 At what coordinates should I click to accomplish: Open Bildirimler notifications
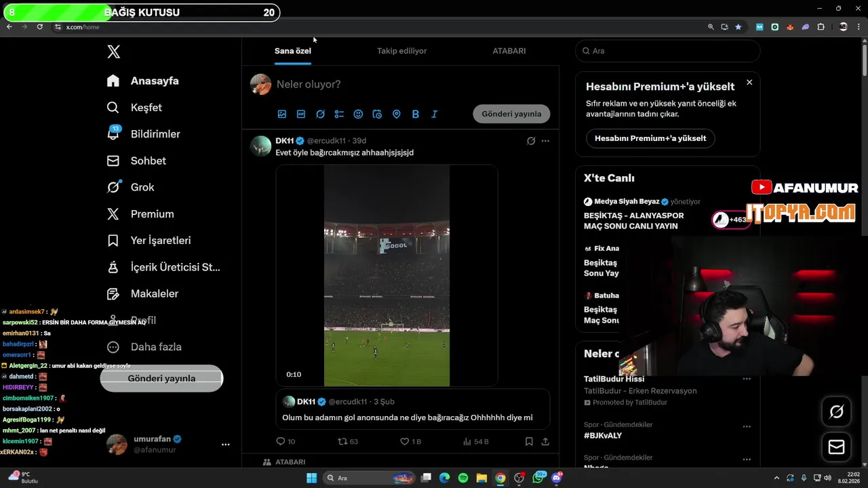point(143,134)
